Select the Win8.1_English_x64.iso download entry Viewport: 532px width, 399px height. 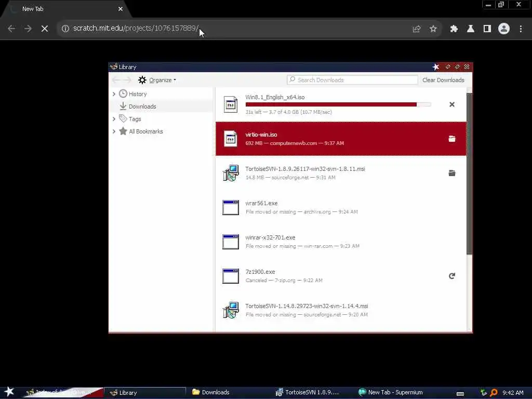point(341,104)
